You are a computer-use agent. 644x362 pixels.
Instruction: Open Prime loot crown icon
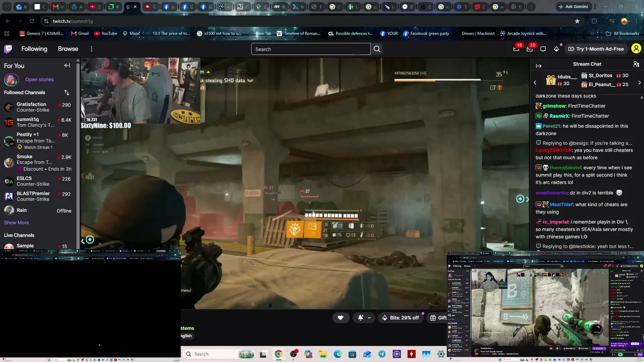coord(517,48)
